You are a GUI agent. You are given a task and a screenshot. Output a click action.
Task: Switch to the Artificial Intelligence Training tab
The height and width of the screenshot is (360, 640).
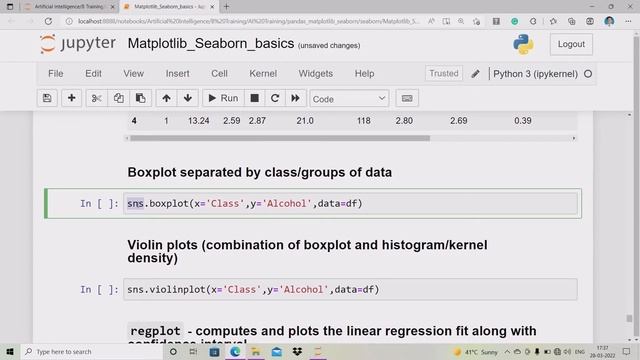69,7
